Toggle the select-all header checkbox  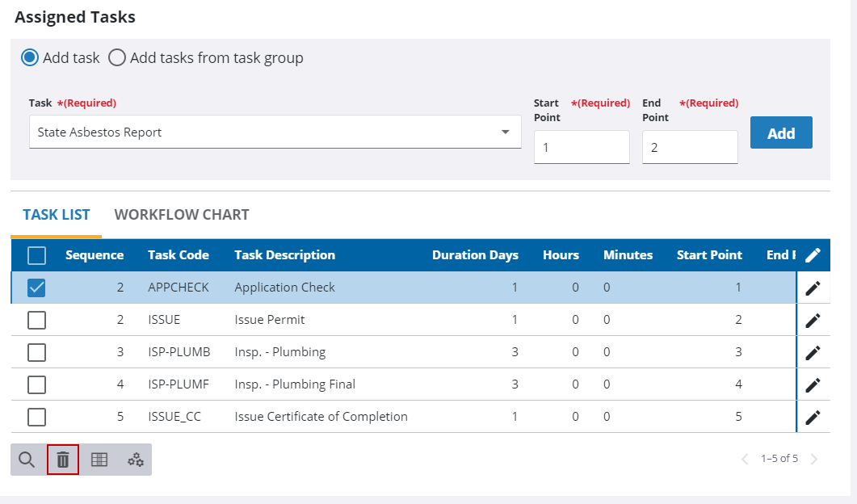click(36, 255)
